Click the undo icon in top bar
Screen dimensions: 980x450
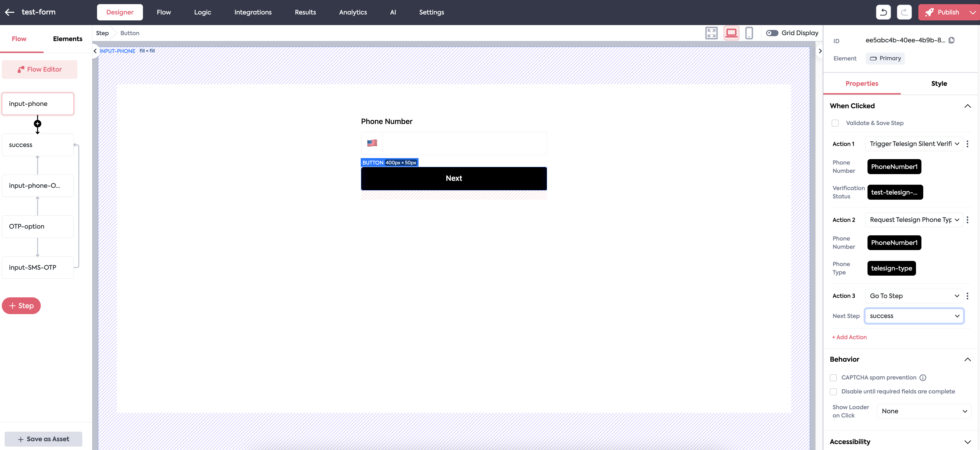(x=883, y=12)
